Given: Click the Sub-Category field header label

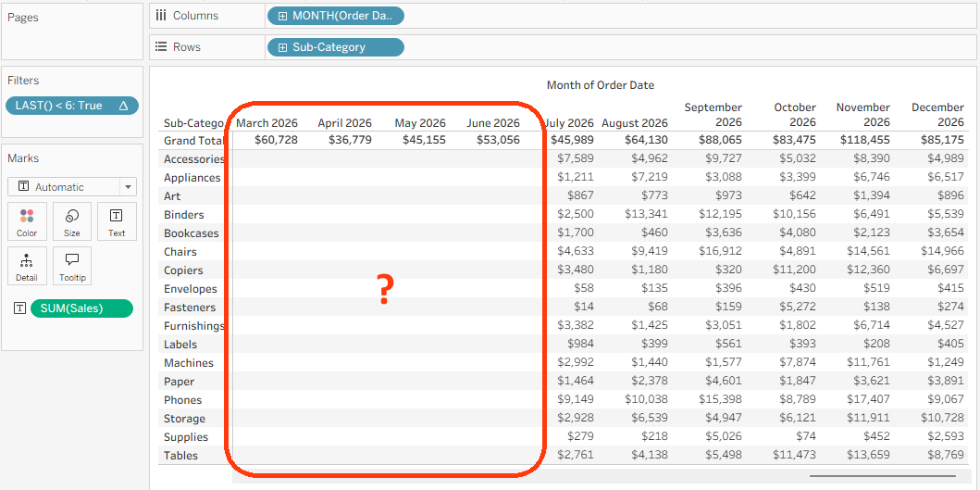Looking at the screenshot, I should click(193, 122).
